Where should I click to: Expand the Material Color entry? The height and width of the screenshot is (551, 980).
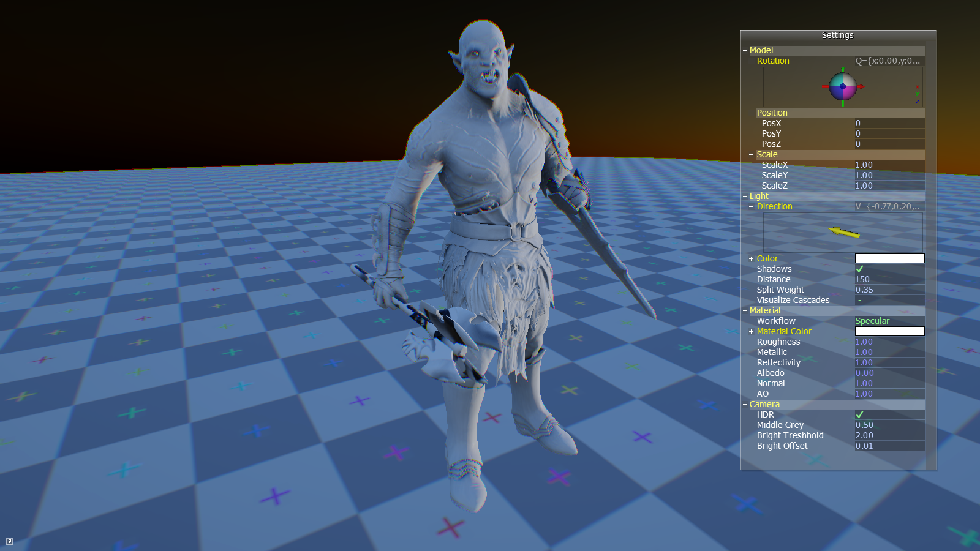point(752,332)
